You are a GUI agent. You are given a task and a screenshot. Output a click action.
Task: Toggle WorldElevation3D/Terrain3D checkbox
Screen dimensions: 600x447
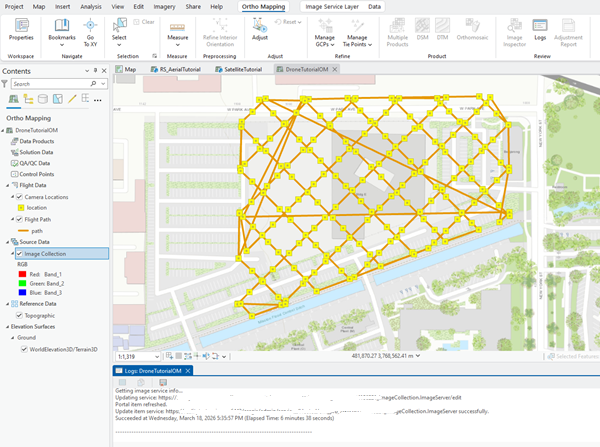[x=24, y=349]
